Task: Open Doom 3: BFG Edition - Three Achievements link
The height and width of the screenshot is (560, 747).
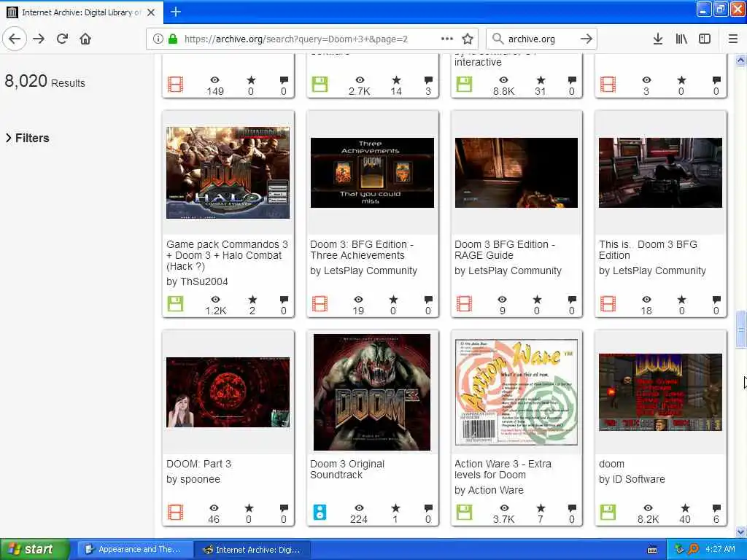Action: point(362,250)
